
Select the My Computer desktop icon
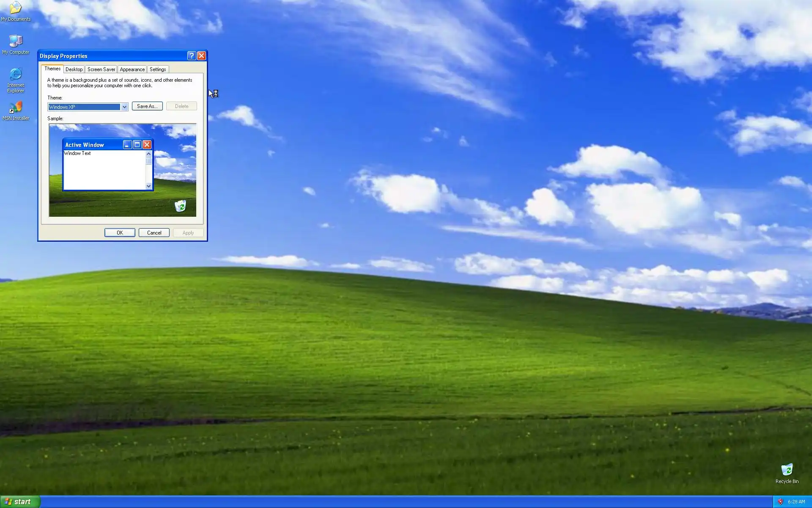(16, 41)
